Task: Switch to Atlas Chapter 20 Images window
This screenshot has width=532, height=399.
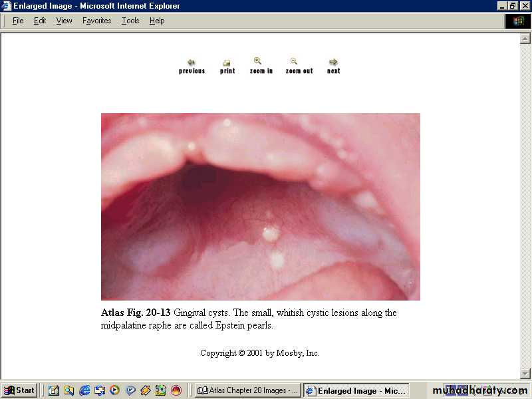Action: pos(248,390)
